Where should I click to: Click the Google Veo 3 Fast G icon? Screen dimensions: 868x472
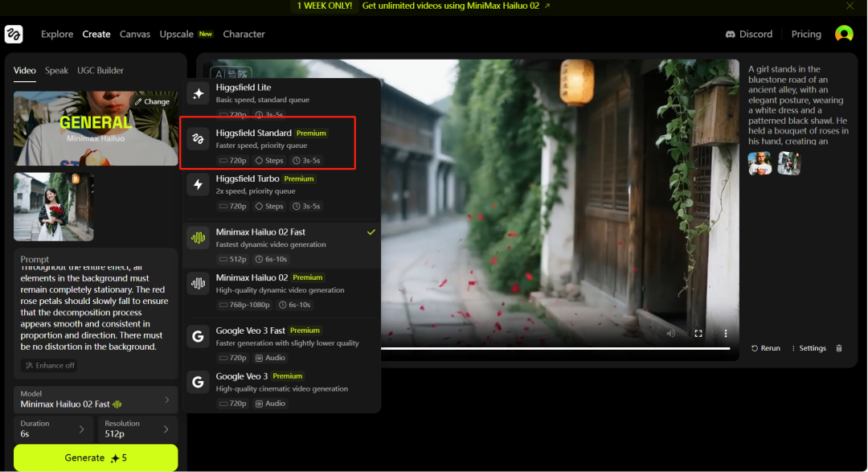pos(198,336)
